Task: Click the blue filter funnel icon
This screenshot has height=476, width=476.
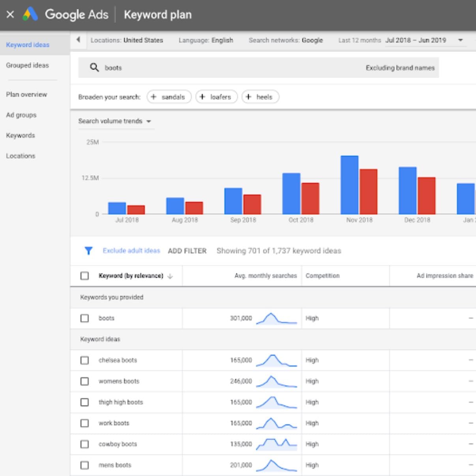Action: [x=88, y=251]
